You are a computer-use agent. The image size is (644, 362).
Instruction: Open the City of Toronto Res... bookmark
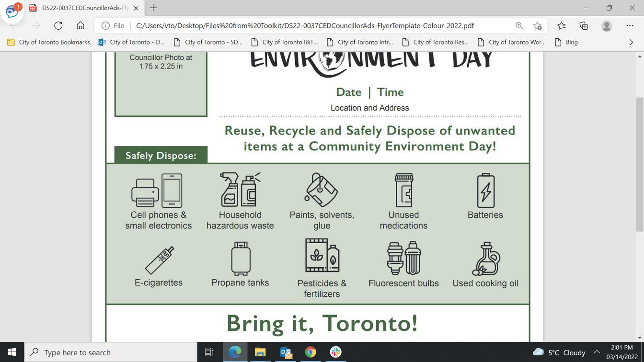pos(435,42)
